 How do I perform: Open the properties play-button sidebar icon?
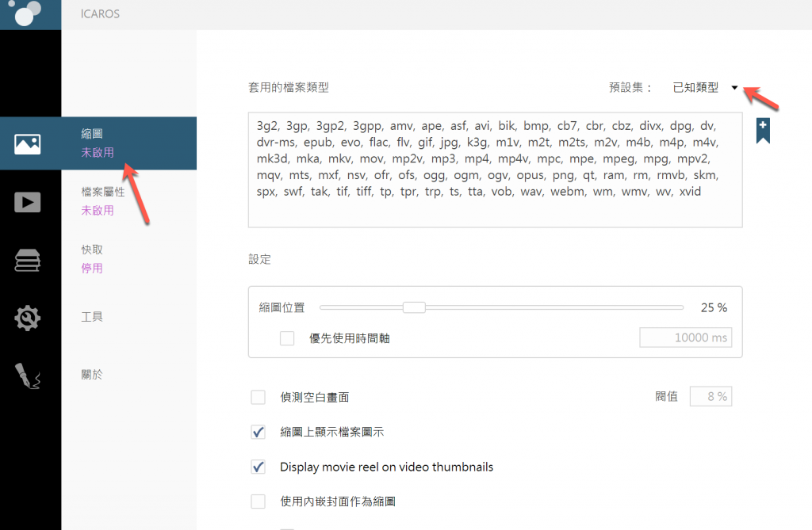tap(28, 202)
